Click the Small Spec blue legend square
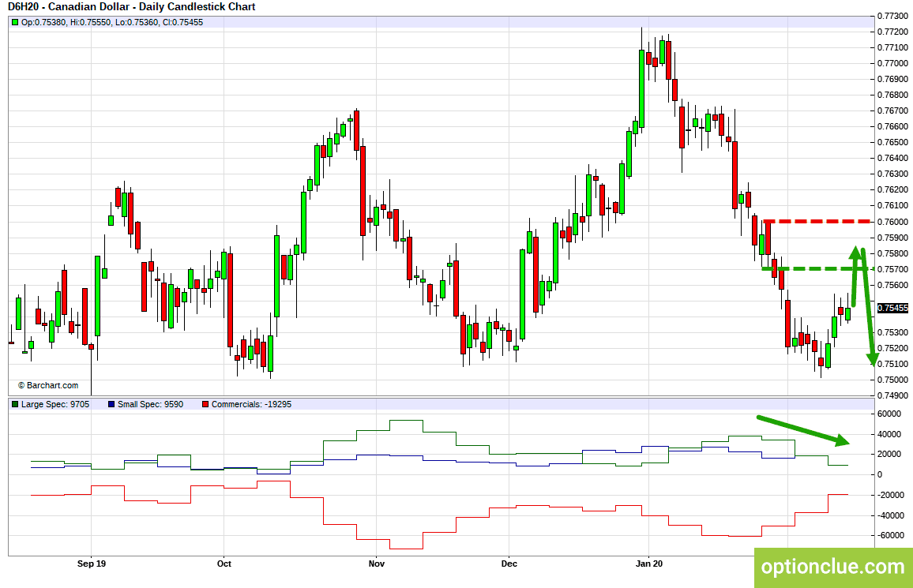The width and height of the screenshot is (913, 588). pos(111,404)
